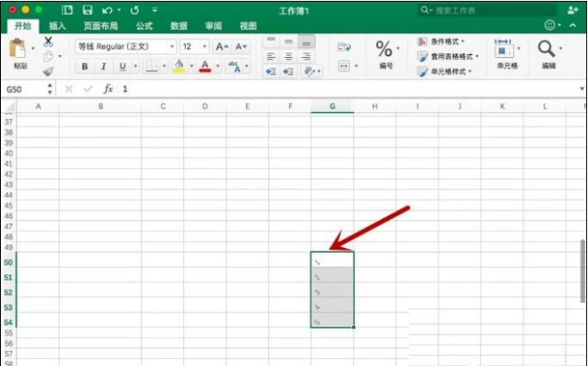Expand the fill color dropdown arrow
This screenshot has width=588, height=366.
tap(191, 67)
